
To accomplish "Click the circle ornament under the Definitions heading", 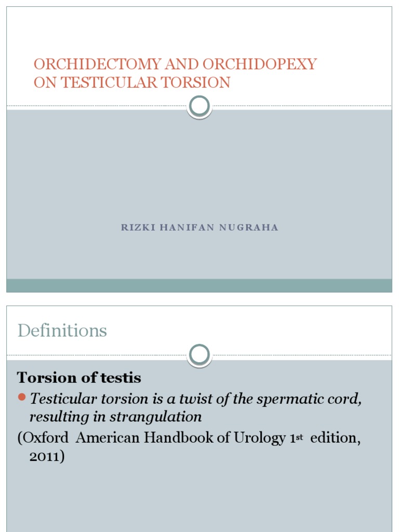I will pos(199,355).
